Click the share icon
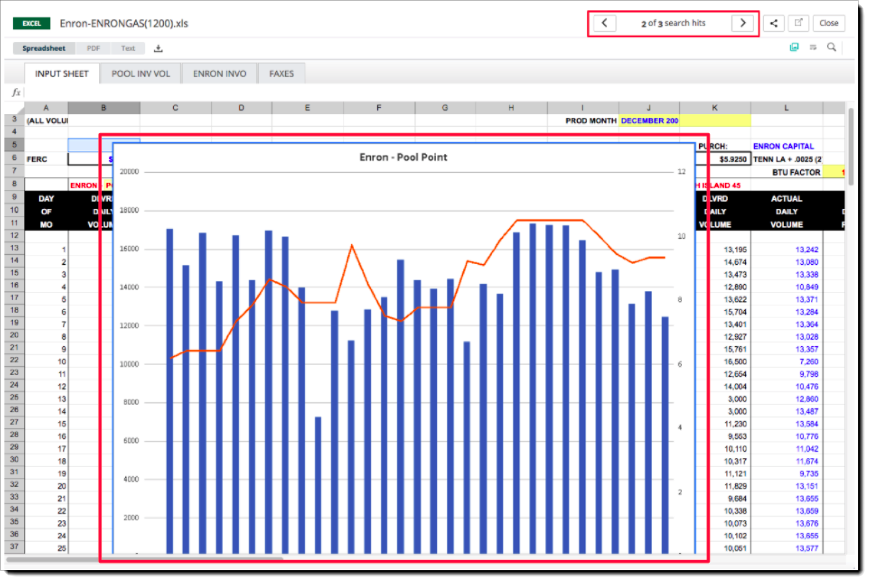The image size is (876, 588). pyautogui.click(x=774, y=23)
